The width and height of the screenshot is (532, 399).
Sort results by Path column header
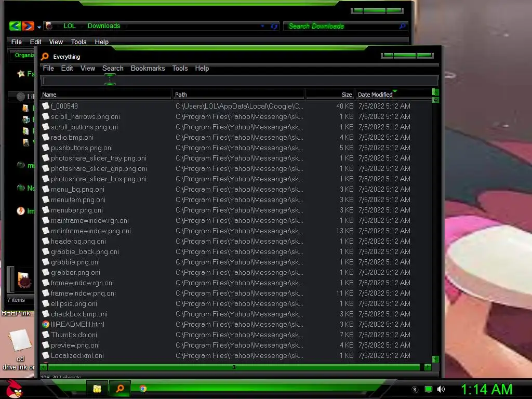[239, 95]
